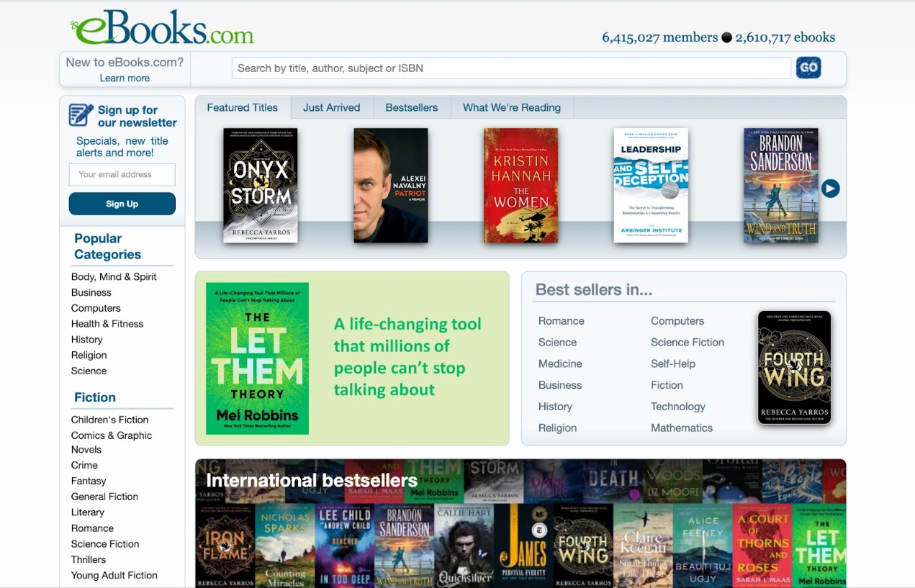Open Callie Hart Quicksilver cover
Viewport: 915px width, 588px height.
coord(464,546)
